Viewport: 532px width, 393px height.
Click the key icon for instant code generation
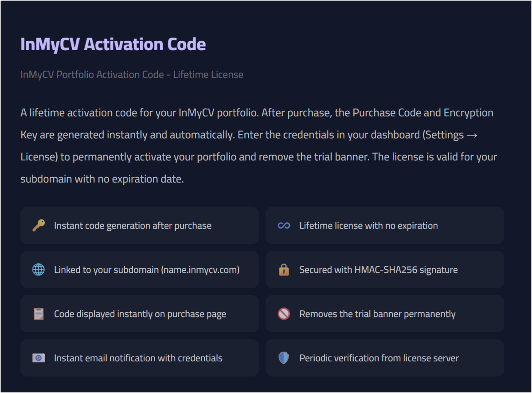(x=39, y=226)
